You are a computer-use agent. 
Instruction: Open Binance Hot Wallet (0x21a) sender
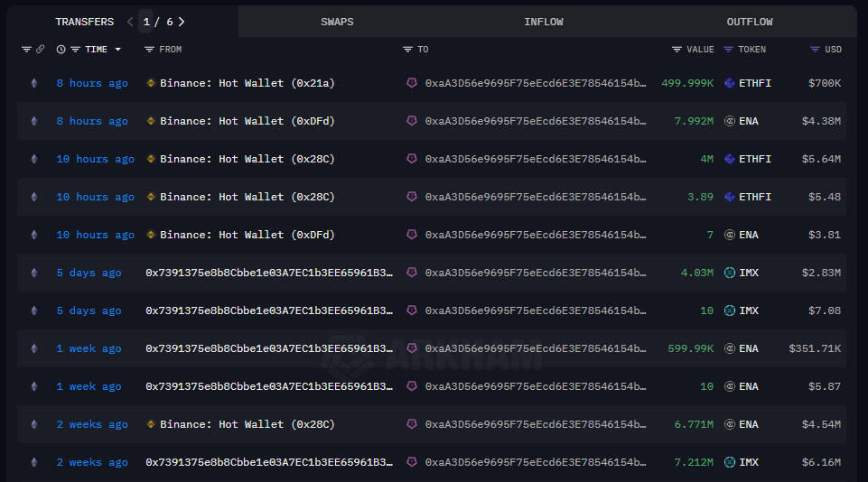[x=247, y=83]
